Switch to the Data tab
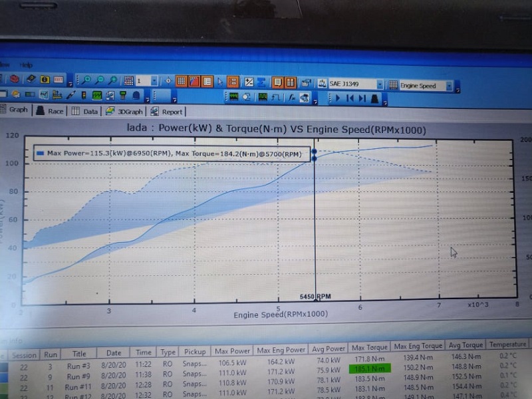The image size is (532, 399). tap(84, 111)
